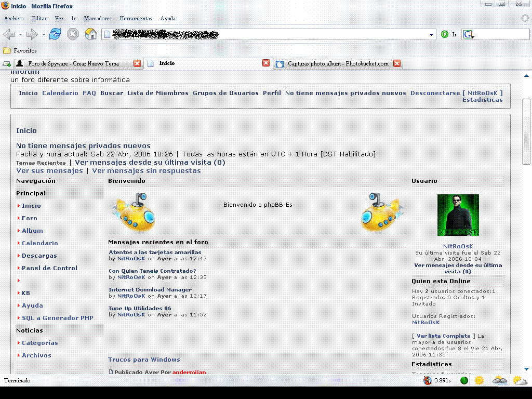The width and height of the screenshot is (532, 399).
Task: Open Calendario in the top forum bar
Action: [x=60, y=93]
